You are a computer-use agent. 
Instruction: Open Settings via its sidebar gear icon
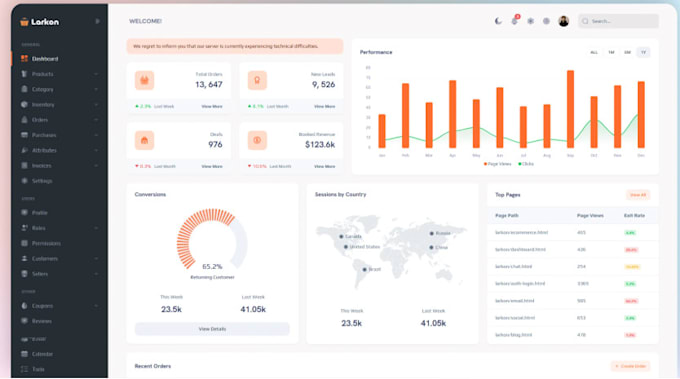pos(24,181)
